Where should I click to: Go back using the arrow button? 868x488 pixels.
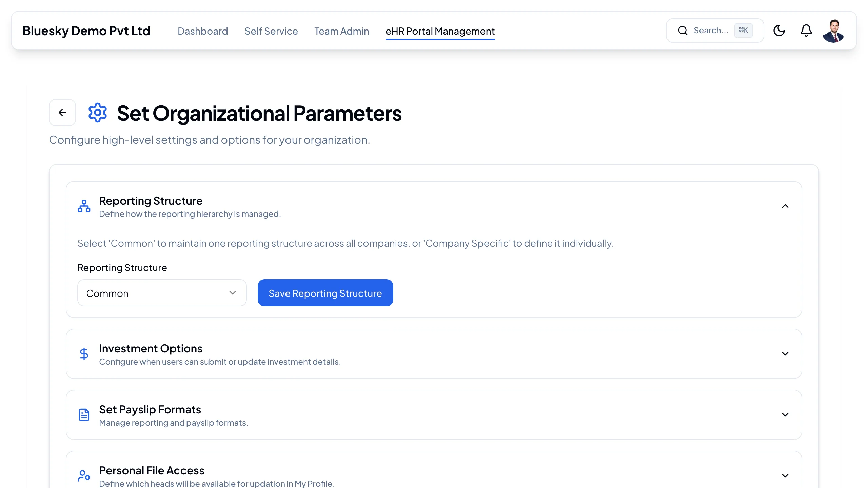tap(62, 113)
